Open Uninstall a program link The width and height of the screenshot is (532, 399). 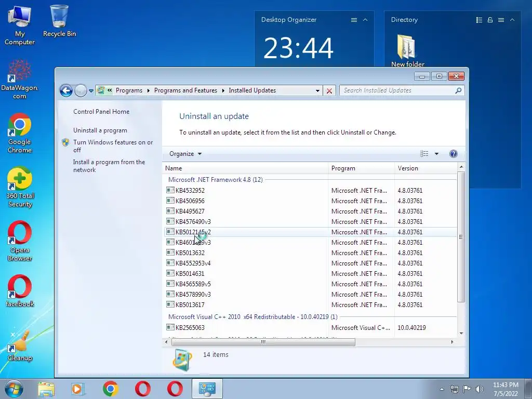click(100, 130)
